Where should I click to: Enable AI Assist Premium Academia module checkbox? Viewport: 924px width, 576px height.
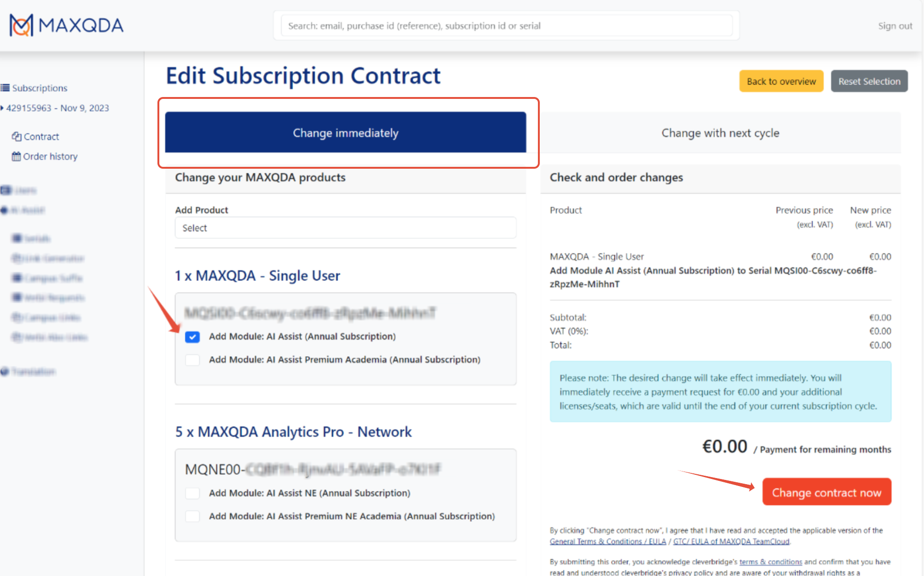click(x=192, y=360)
